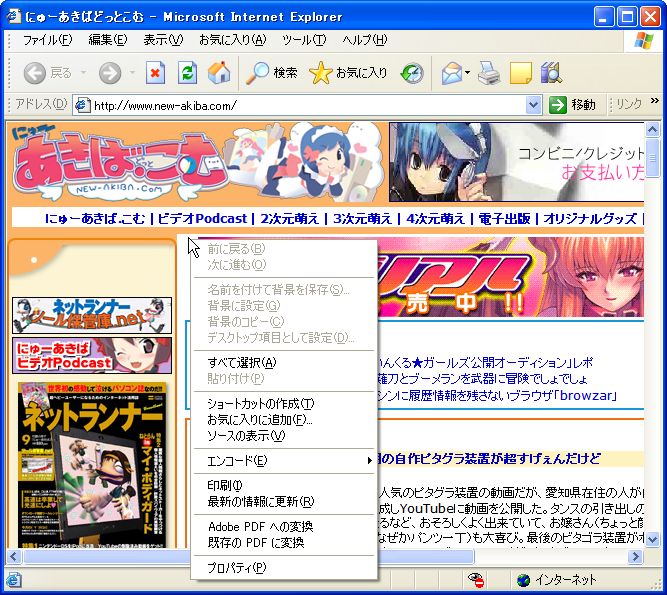Click the Forward arrow toolbar icon
Viewport: 667px width, 595px height.
pyautogui.click(x=110, y=73)
